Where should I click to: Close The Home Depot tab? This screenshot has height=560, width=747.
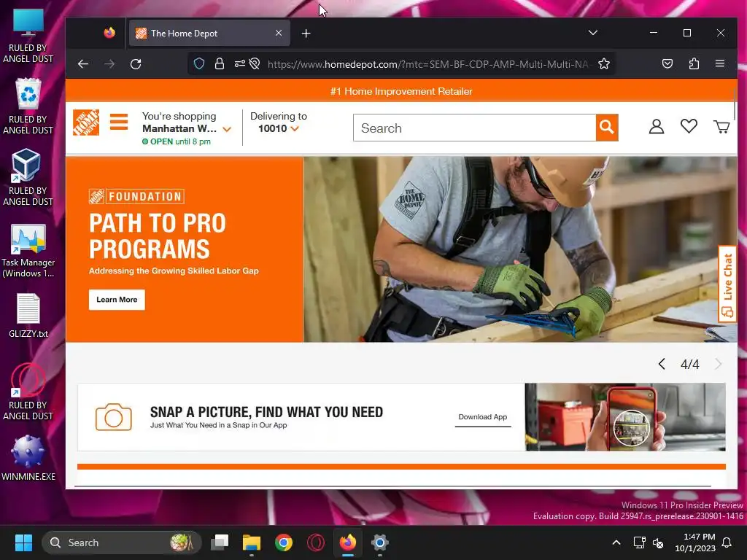[279, 33]
